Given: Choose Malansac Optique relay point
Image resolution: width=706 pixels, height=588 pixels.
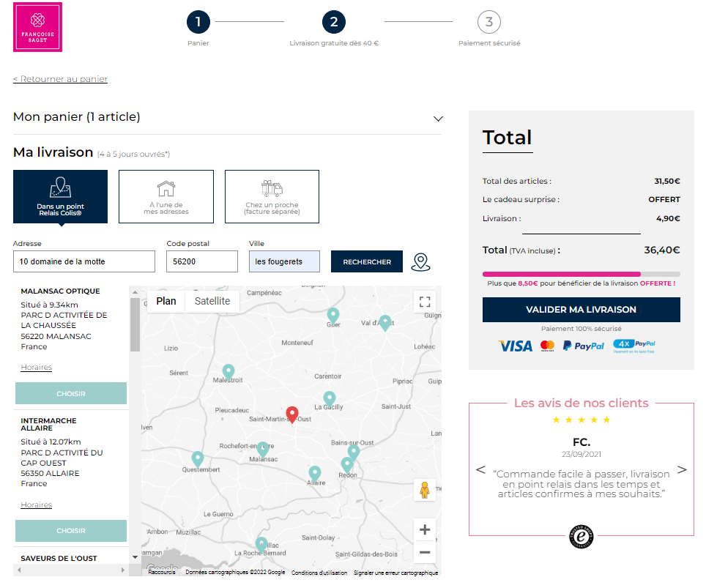Looking at the screenshot, I should tap(71, 393).
